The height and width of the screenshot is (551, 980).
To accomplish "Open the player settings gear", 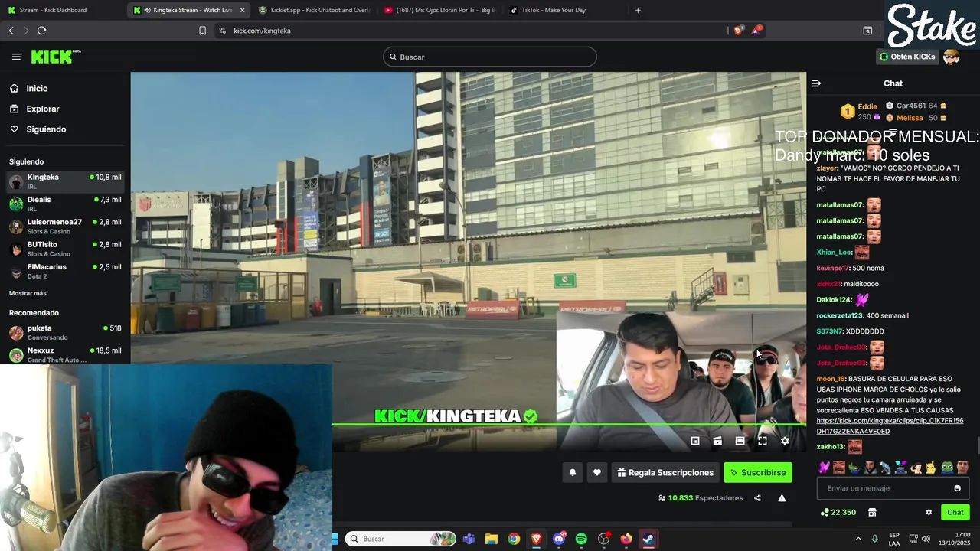I will pyautogui.click(x=785, y=441).
